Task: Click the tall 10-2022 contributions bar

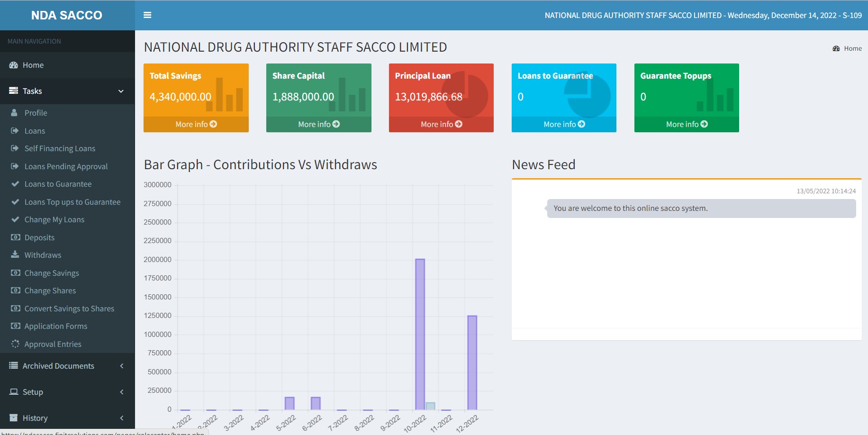Action: [x=420, y=334]
